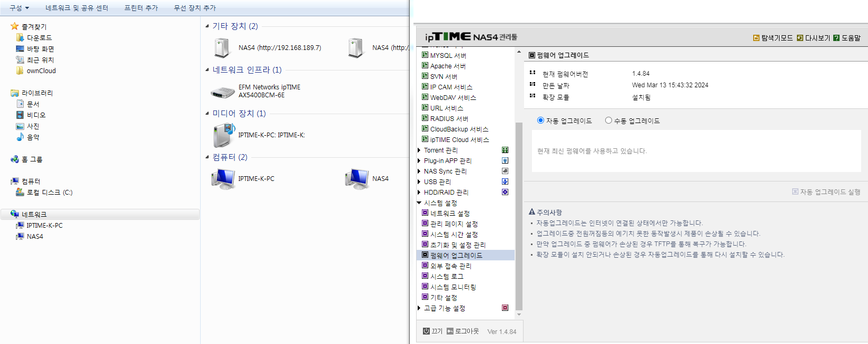Collapse the 기타 장치 (2) group
Screen dimensions: 868x344
pyautogui.click(x=207, y=26)
